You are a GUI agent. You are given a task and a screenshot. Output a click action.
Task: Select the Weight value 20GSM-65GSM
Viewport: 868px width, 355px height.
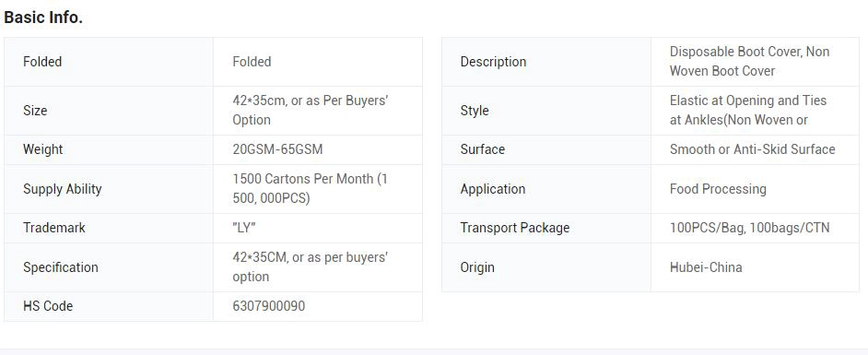[x=277, y=149]
